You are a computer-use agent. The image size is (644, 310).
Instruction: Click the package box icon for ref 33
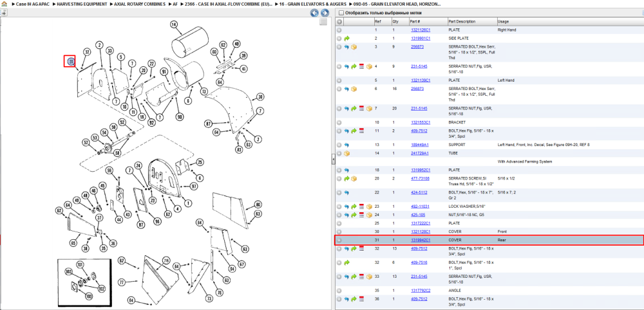pyautogui.click(x=369, y=277)
